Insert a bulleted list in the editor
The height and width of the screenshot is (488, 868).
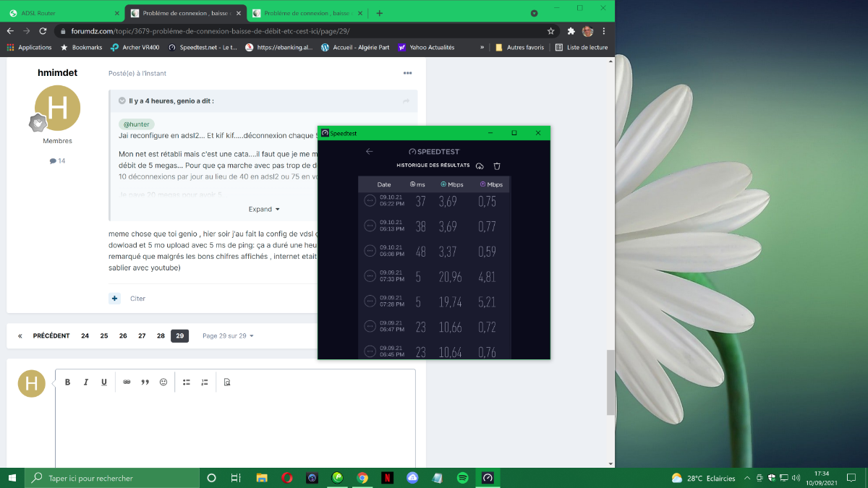[186, 382]
